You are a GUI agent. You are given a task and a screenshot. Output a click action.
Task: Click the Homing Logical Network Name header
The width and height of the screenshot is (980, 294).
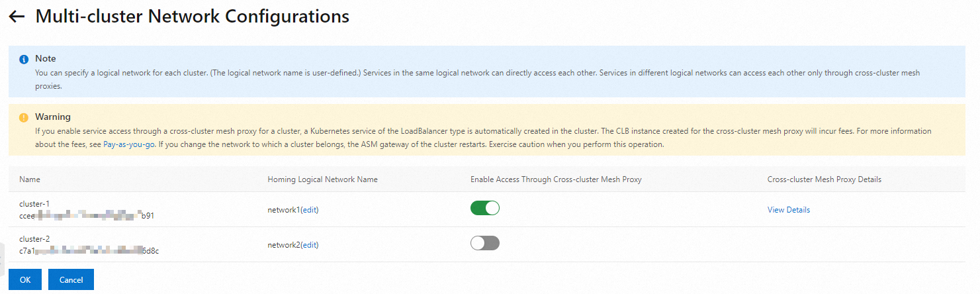(323, 179)
